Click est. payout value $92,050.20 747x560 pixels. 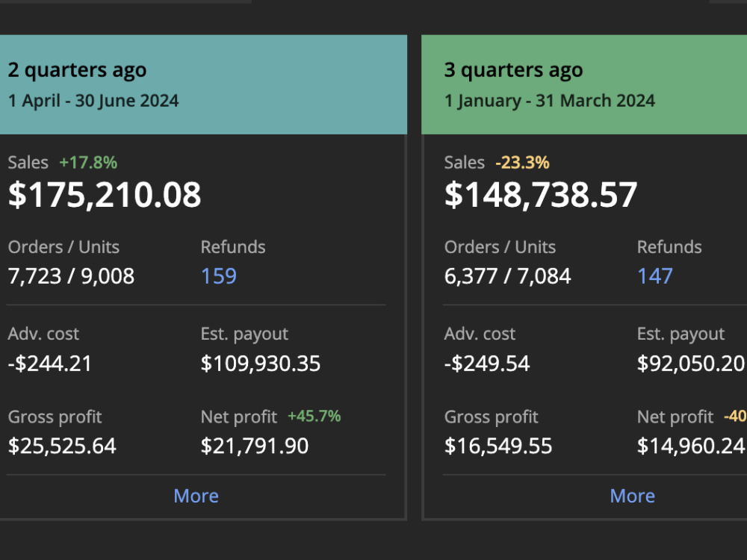click(x=692, y=364)
